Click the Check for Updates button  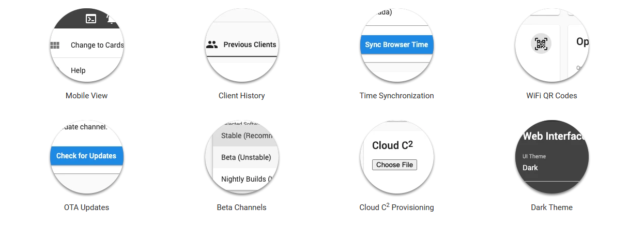coord(86,156)
